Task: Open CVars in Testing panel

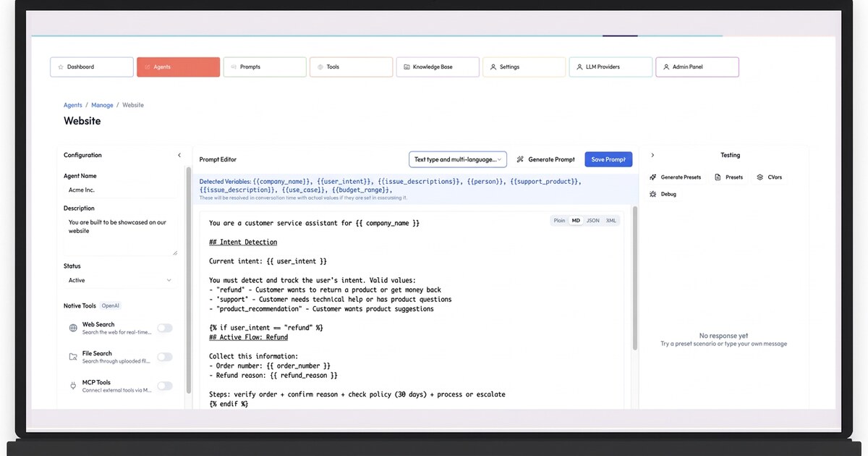Action: click(769, 177)
